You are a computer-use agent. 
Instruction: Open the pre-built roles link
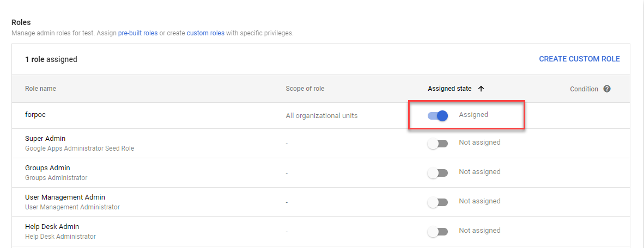coord(138,33)
